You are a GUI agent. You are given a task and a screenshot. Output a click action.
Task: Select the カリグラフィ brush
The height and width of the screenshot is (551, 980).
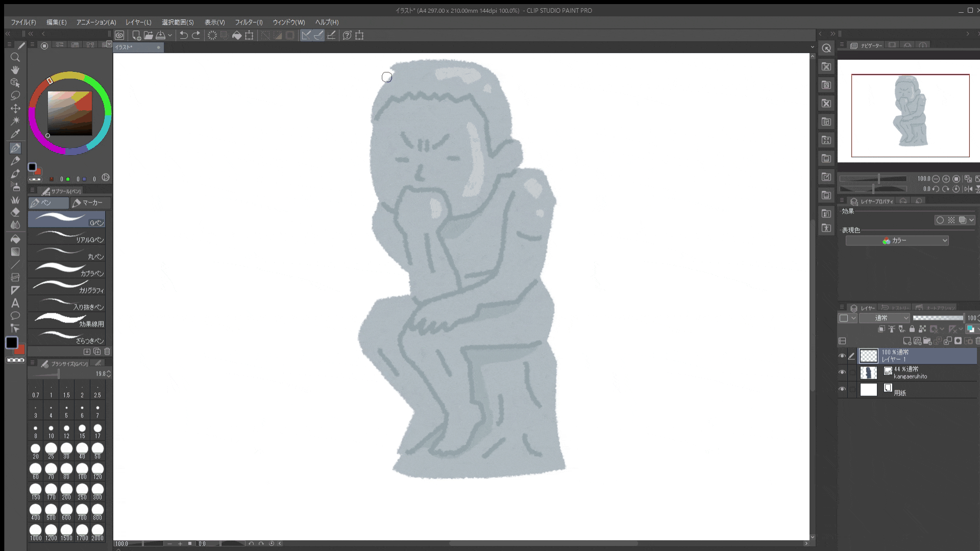pyautogui.click(x=66, y=287)
